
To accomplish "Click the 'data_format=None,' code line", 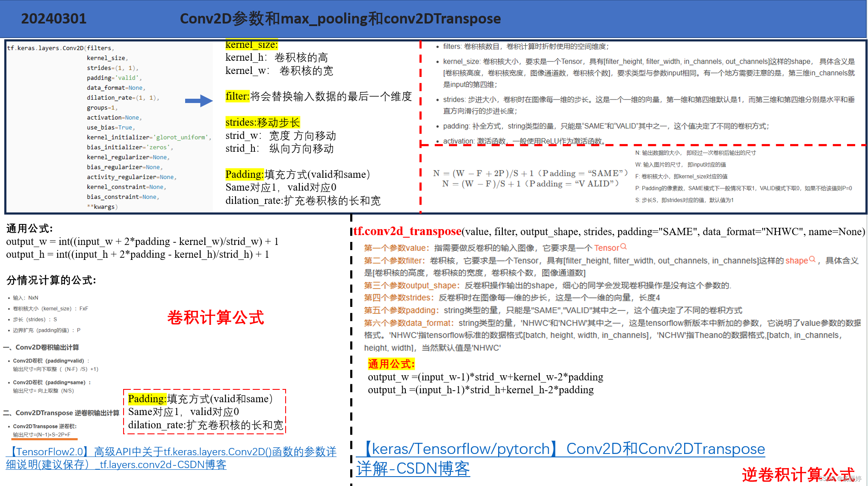I will point(116,88).
